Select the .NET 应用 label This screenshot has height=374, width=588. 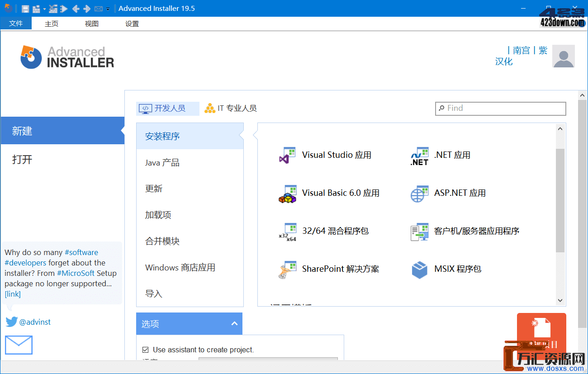452,155
